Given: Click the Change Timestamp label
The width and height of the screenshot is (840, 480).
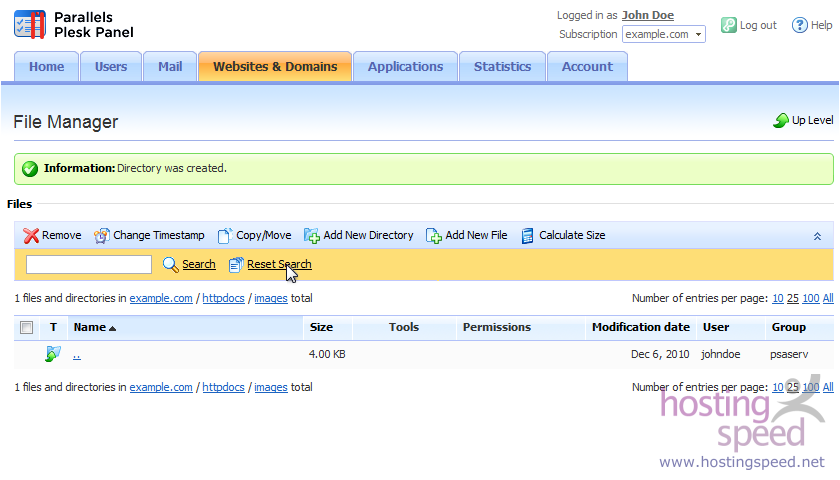Looking at the screenshot, I should [159, 235].
